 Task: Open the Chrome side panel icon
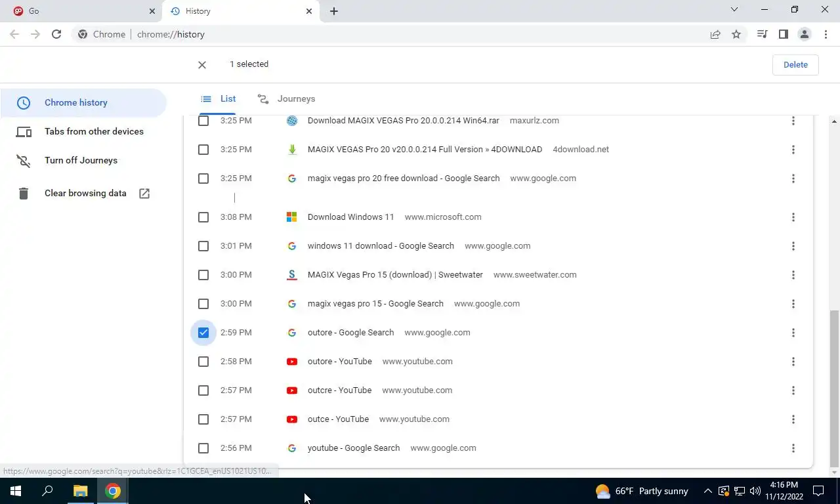(783, 34)
